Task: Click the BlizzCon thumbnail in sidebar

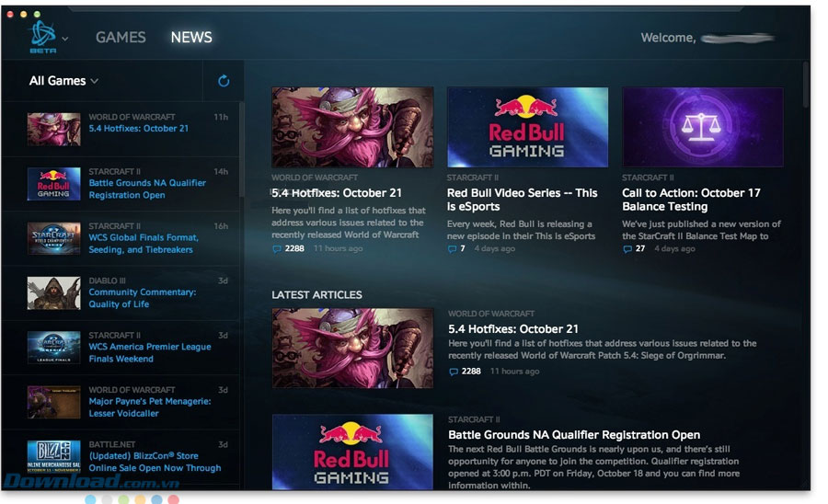Action: (x=54, y=456)
